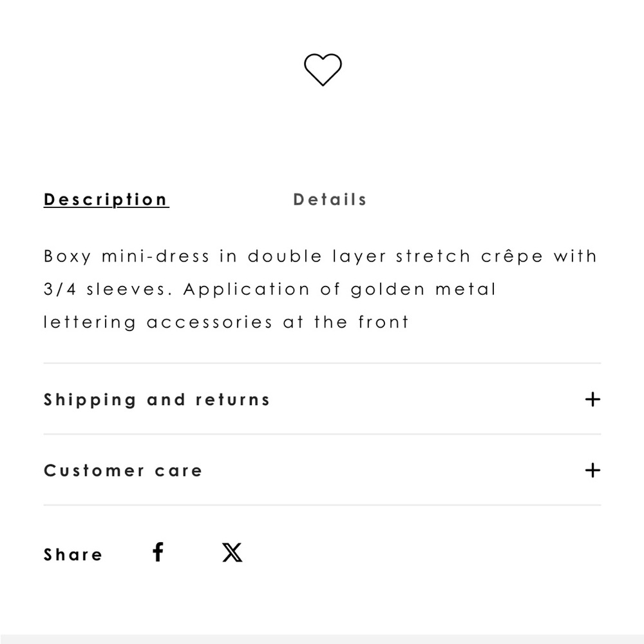Click the gray footer strip at bottom
The image size is (644, 644).
point(322,639)
